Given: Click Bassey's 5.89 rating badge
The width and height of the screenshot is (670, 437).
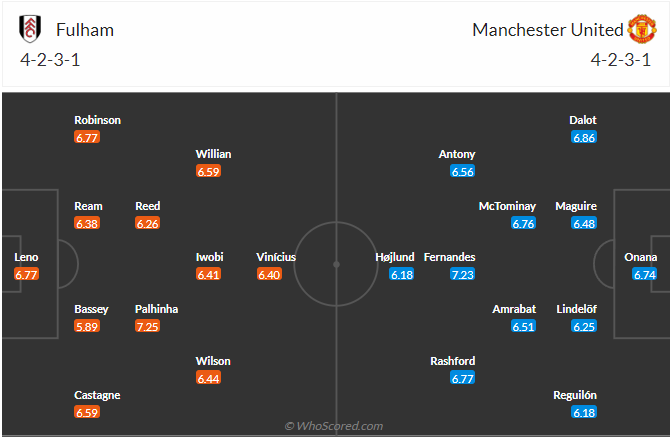Looking at the screenshot, I should (x=87, y=327).
